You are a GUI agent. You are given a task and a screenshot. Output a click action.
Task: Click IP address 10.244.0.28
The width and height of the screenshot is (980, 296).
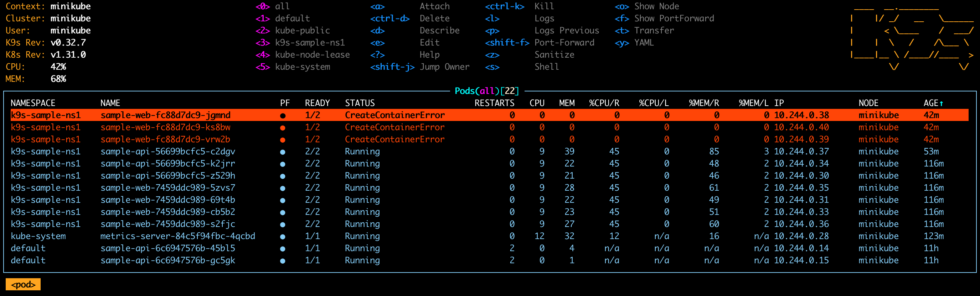pyautogui.click(x=801, y=236)
